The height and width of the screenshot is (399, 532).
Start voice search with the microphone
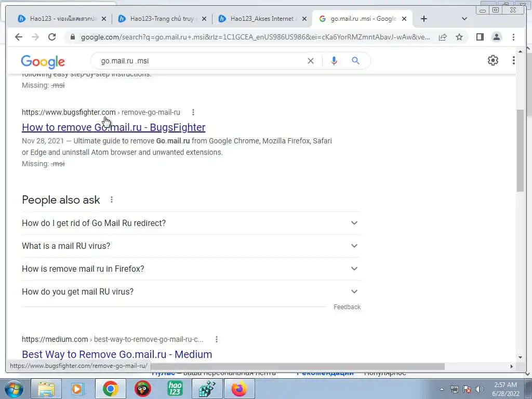click(x=334, y=61)
